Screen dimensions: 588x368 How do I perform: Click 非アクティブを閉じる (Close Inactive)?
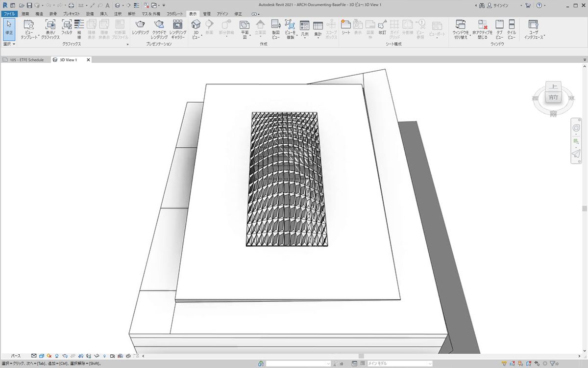[483, 29]
